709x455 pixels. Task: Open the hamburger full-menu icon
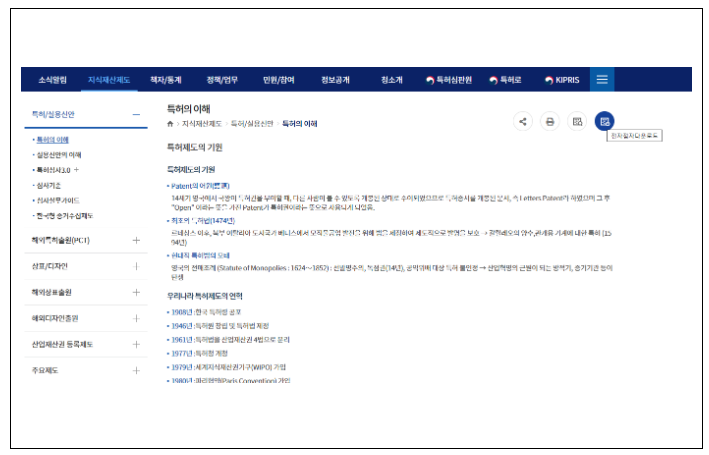(602, 80)
